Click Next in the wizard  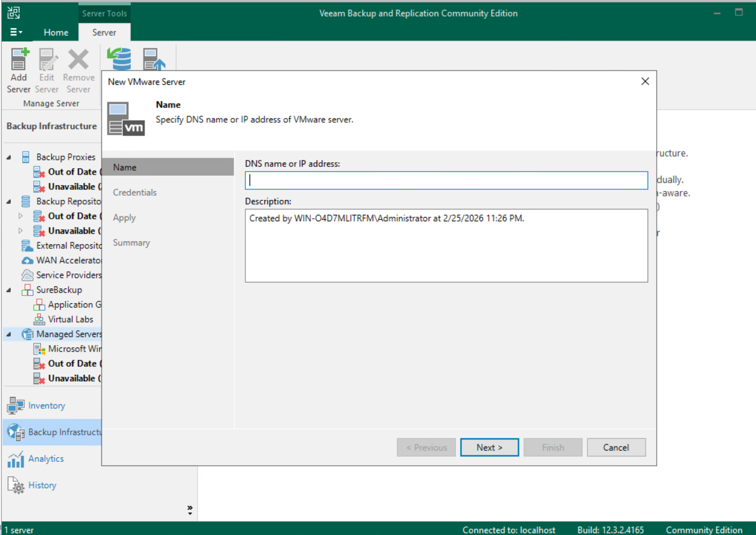point(489,447)
